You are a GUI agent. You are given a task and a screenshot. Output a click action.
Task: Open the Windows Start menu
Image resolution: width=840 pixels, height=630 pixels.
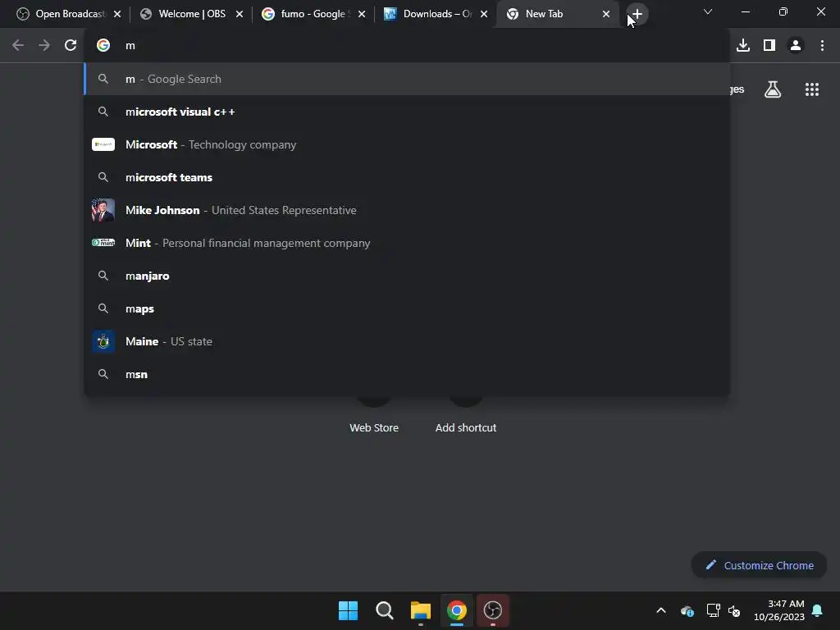[x=348, y=610]
